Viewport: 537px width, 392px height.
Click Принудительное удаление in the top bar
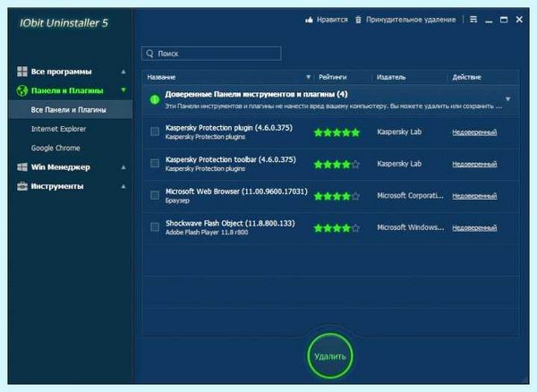(411, 20)
